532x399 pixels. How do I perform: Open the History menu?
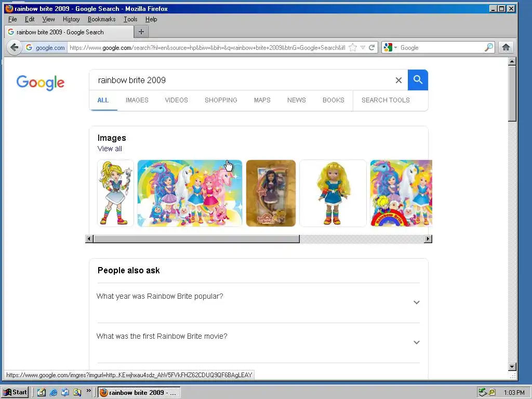coord(71,19)
